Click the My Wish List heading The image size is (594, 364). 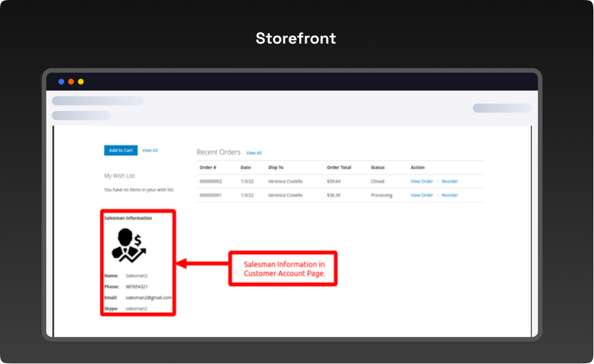120,176
